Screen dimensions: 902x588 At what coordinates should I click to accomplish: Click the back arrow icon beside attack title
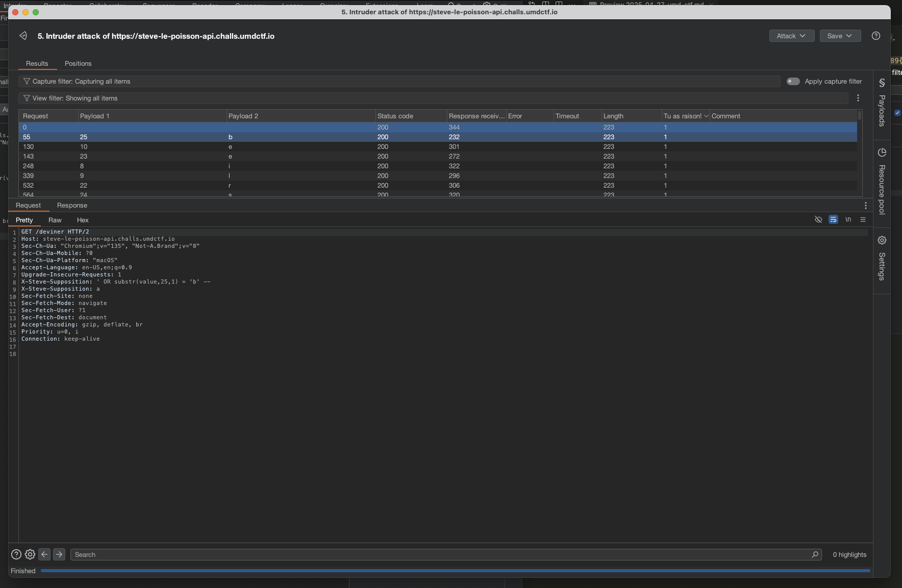pyautogui.click(x=23, y=36)
